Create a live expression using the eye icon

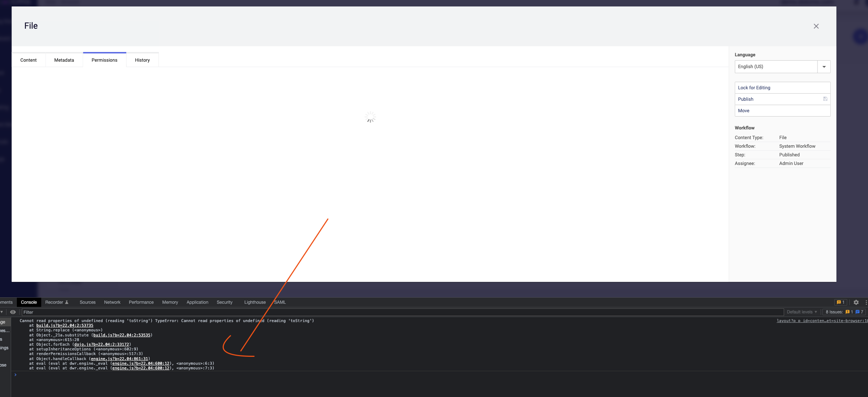[x=13, y=312]
